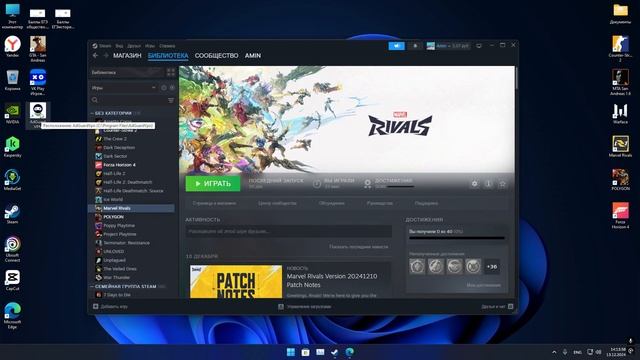Click the activity post input field

point(289,231)
